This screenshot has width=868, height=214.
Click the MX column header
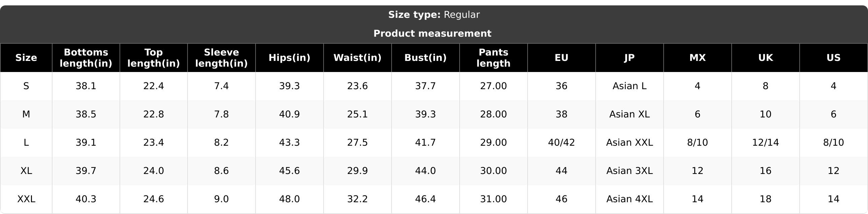point(698,58)
